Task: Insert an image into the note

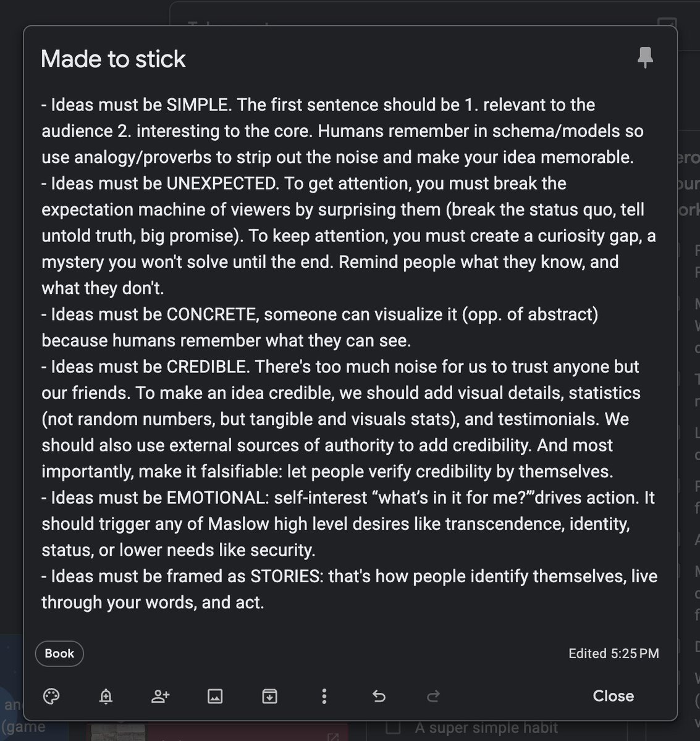Action: click(x=214, y=697)
